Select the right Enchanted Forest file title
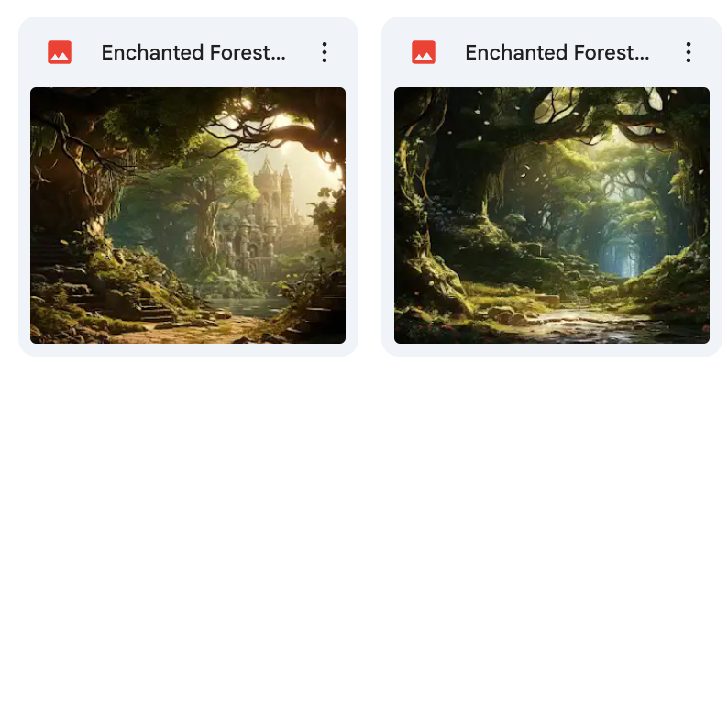The image size is (728, 726). (x=557, y=52)
